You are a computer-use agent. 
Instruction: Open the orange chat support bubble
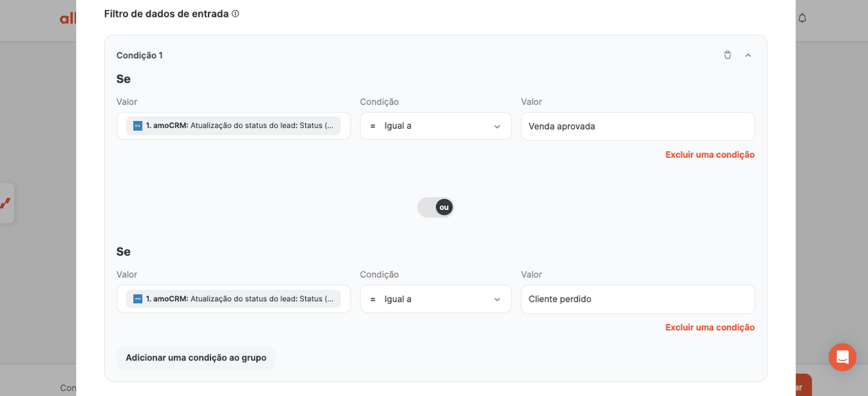pyautogui.click(x=842, y=357)
